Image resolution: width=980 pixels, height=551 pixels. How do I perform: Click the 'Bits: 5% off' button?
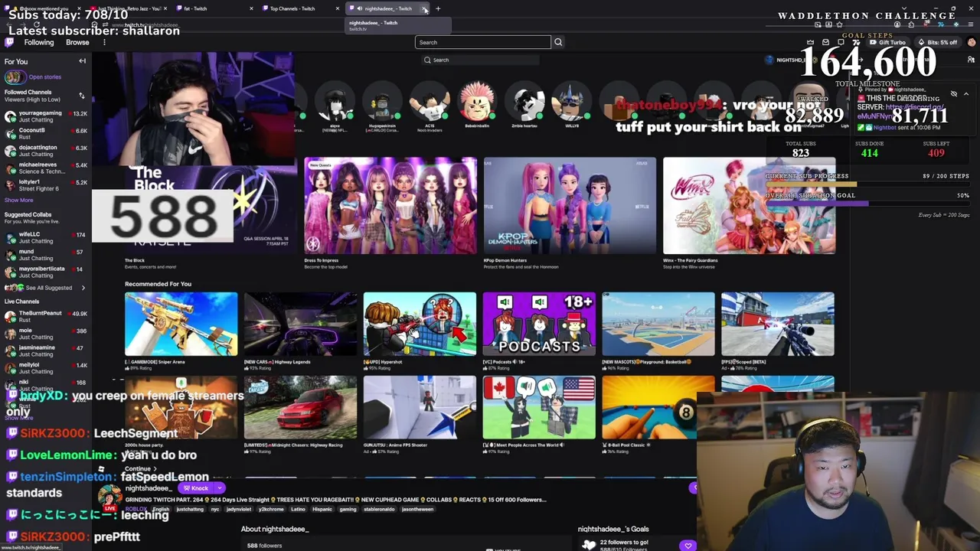click(x=938, y=42)
